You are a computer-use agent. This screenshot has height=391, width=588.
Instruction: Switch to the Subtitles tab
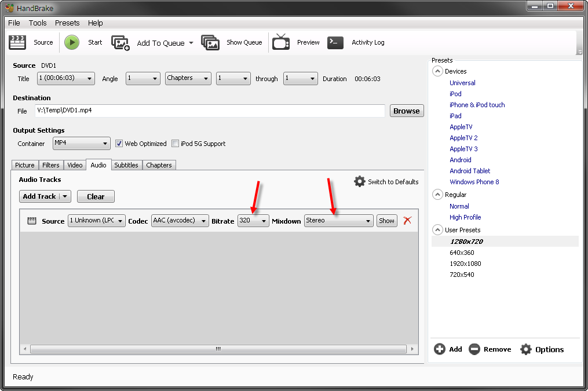[126, 165]
